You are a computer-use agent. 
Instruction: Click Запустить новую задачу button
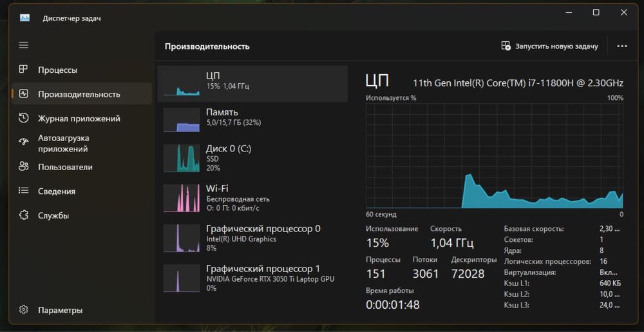[550, 46]
